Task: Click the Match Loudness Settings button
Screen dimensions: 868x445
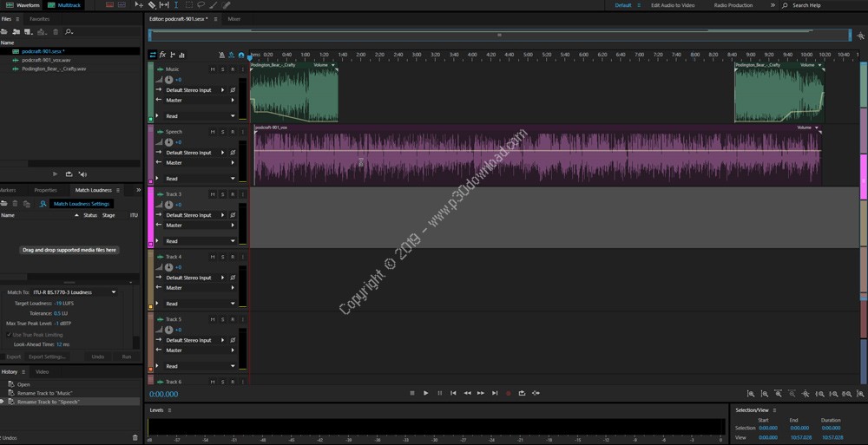Action: tap(82, 204)
